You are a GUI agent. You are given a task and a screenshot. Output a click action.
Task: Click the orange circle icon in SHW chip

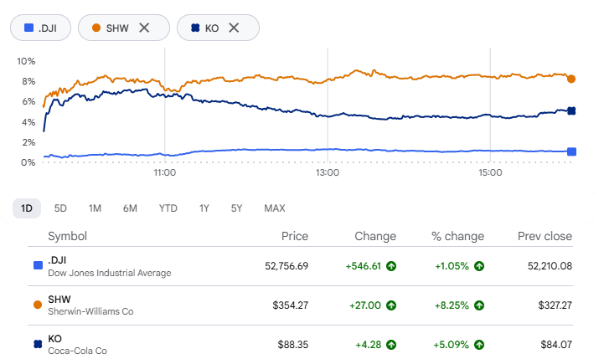pyautogui.click(x=96, y=28)
